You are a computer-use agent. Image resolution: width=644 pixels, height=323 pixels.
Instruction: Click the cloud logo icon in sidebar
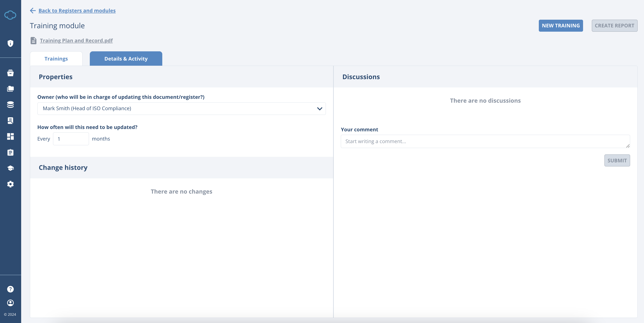10,15
